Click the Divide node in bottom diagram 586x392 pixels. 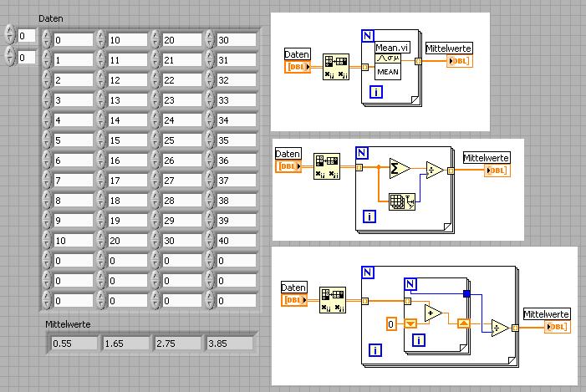(x=500, y=328)
